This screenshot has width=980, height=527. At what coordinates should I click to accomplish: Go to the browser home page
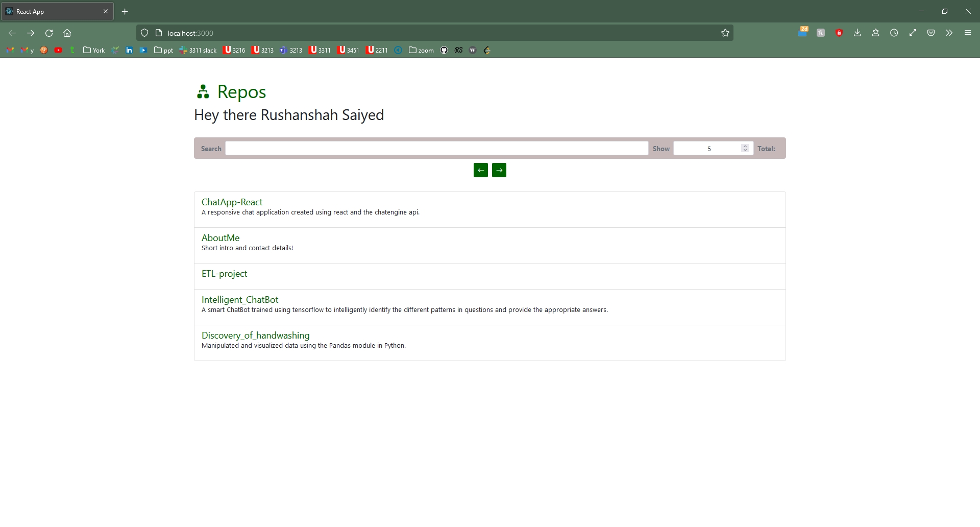pos(67,33)
